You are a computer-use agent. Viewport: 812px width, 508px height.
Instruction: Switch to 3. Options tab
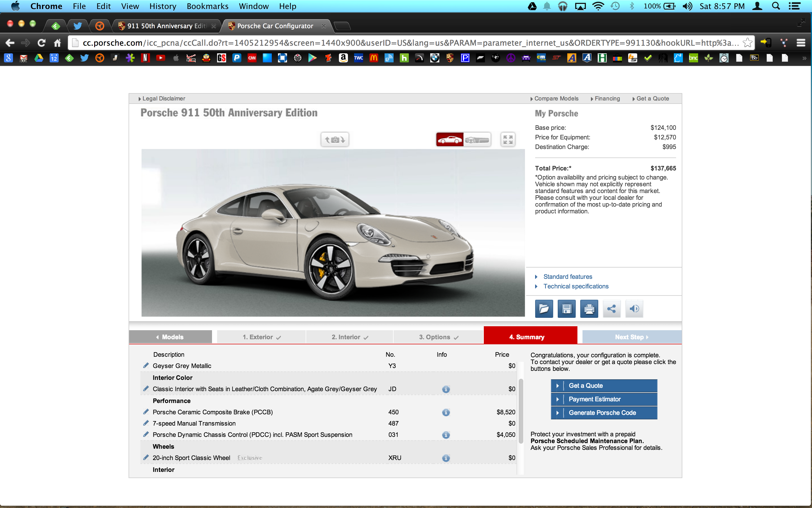coord(438,337)
